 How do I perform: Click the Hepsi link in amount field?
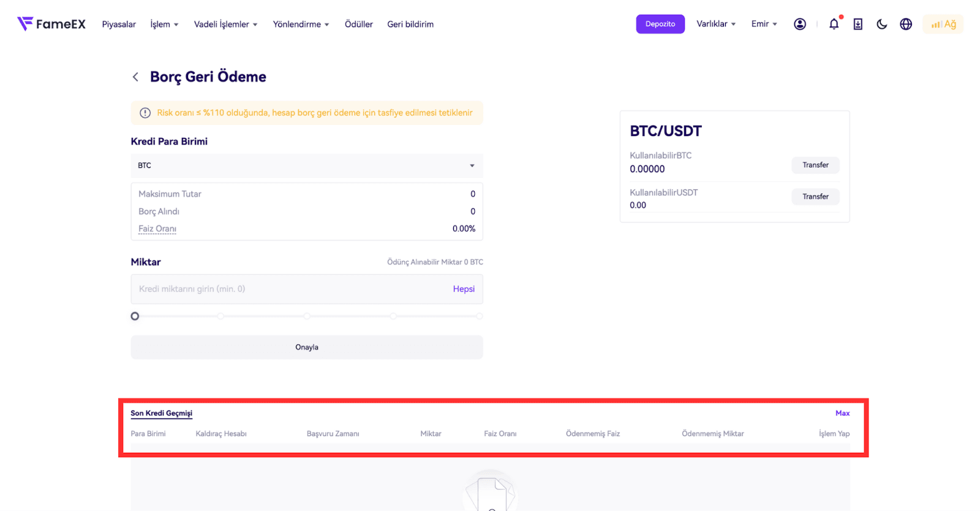(x=464, y=289)
